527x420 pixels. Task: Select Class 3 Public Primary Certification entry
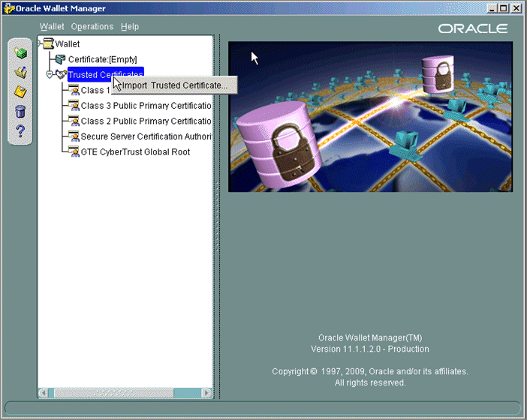146,106
